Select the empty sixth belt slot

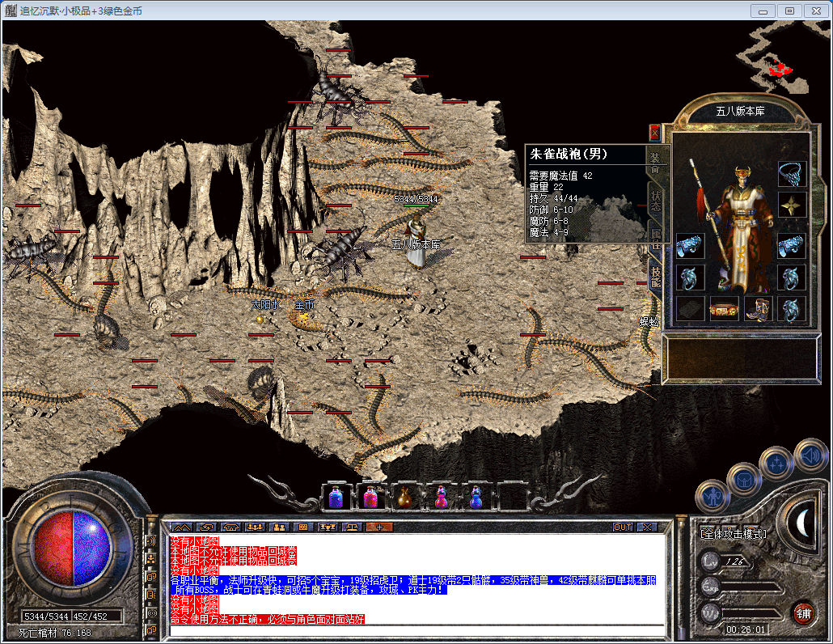512,498
